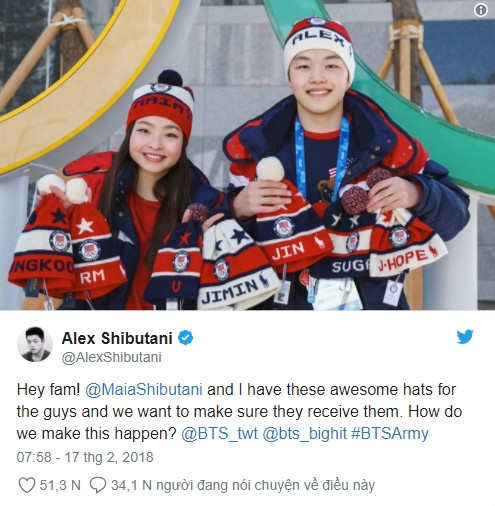Open the Twitter bird logo
Screen dimensions: 495x506
(465, 337)
